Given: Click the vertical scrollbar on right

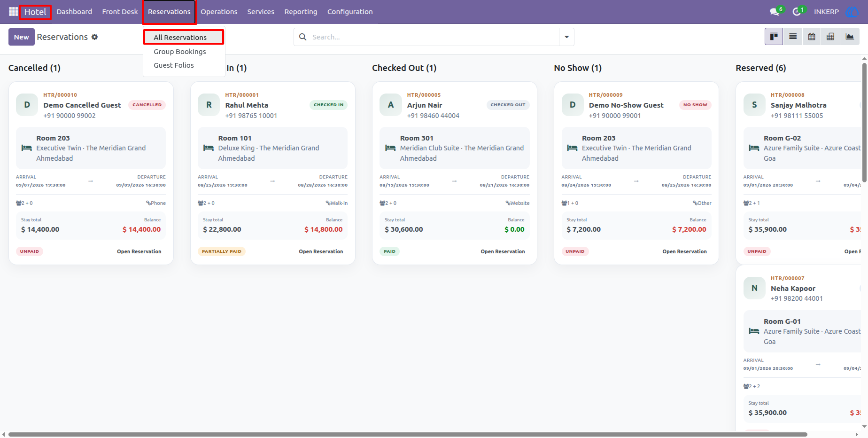Looking at the screenshot, I should tap(864, 122).
